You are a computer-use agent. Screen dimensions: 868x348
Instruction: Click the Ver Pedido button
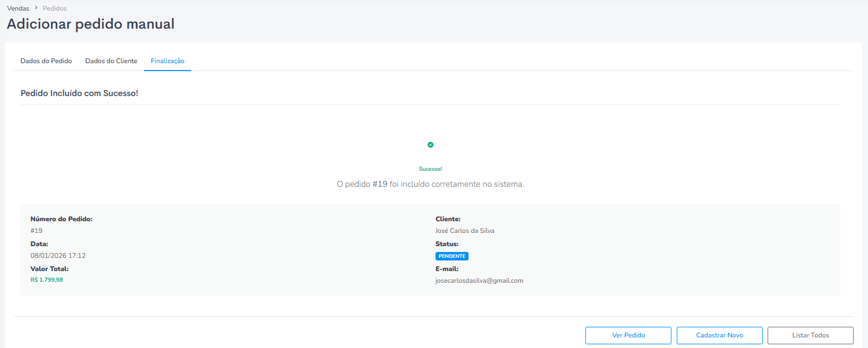pyautogui.click(x=628, y=335)
